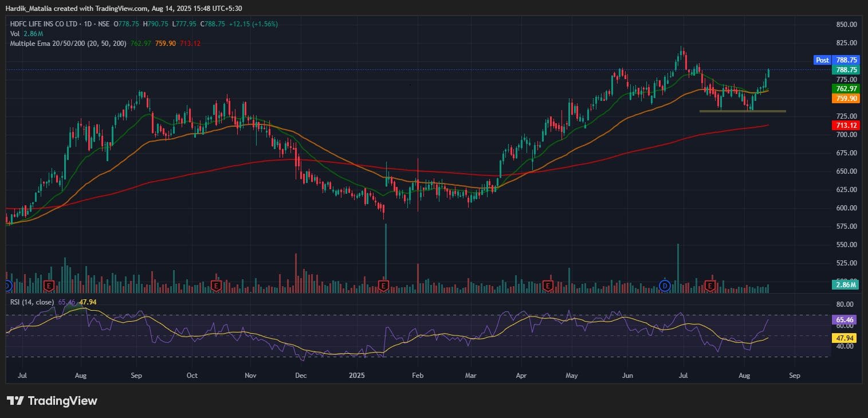Select the purple 65.46 RSI axis label

845,320
